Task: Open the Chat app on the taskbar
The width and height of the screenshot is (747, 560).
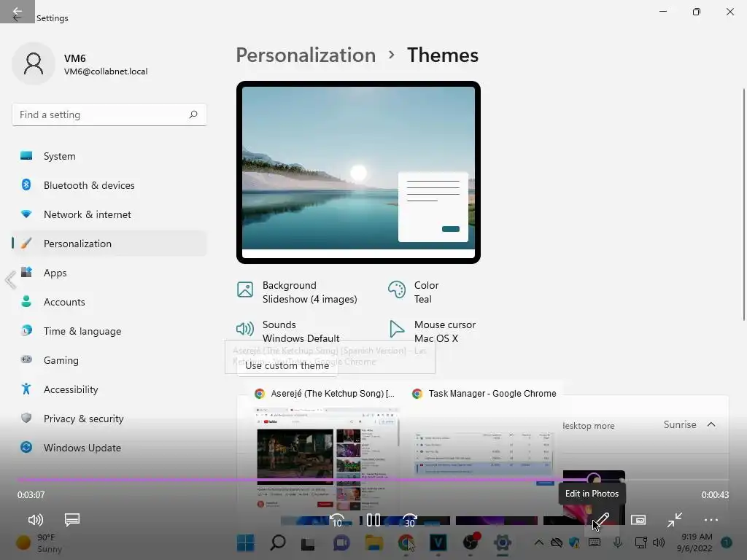Action: pos(341,542)
